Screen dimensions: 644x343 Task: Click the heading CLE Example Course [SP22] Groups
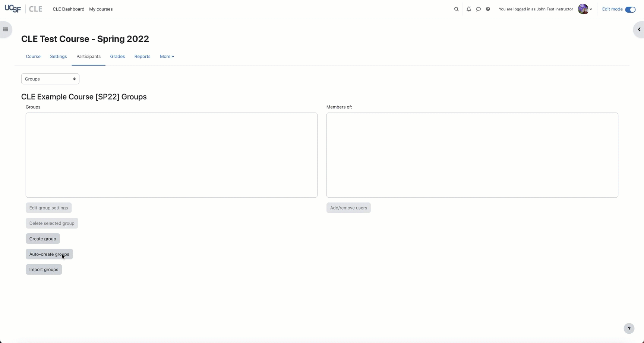pos(84,97)
